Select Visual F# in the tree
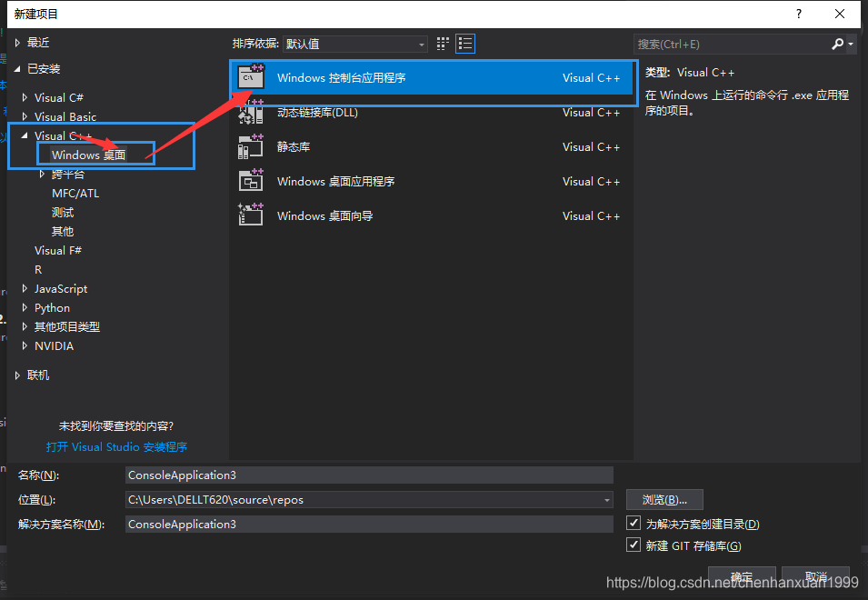868x600 pixels. tap(58, 250)
